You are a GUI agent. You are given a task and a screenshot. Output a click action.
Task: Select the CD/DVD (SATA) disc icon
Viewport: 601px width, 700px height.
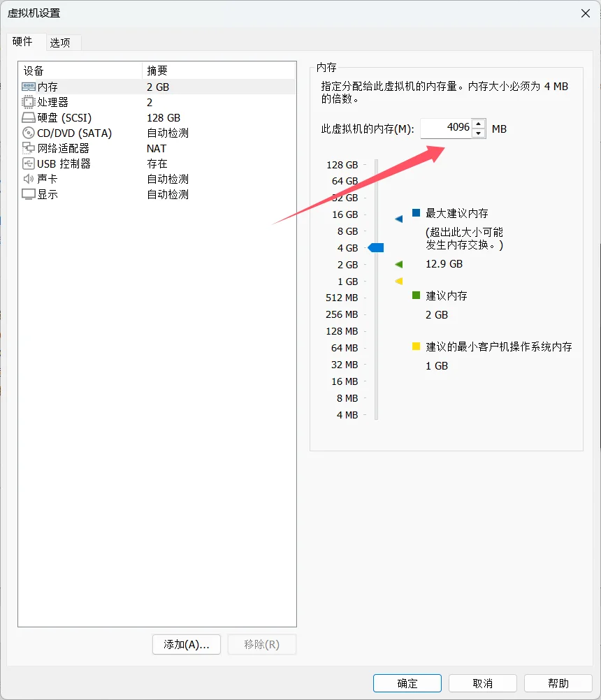(x=29, y=133)
